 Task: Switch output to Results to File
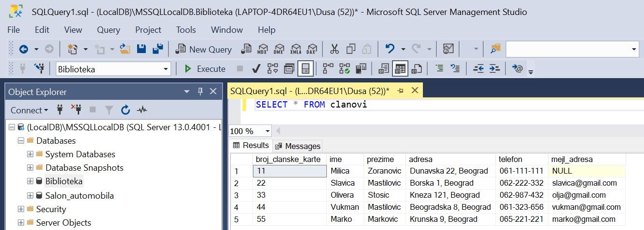point(416,69)
